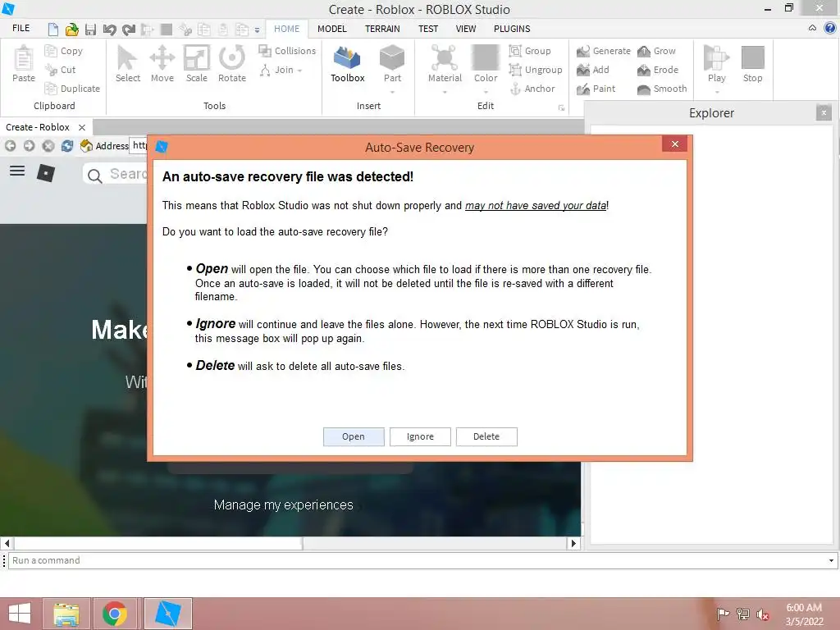
Task: Close the Auto-Save Recovery dialog
Action: [x=674, y=144]
